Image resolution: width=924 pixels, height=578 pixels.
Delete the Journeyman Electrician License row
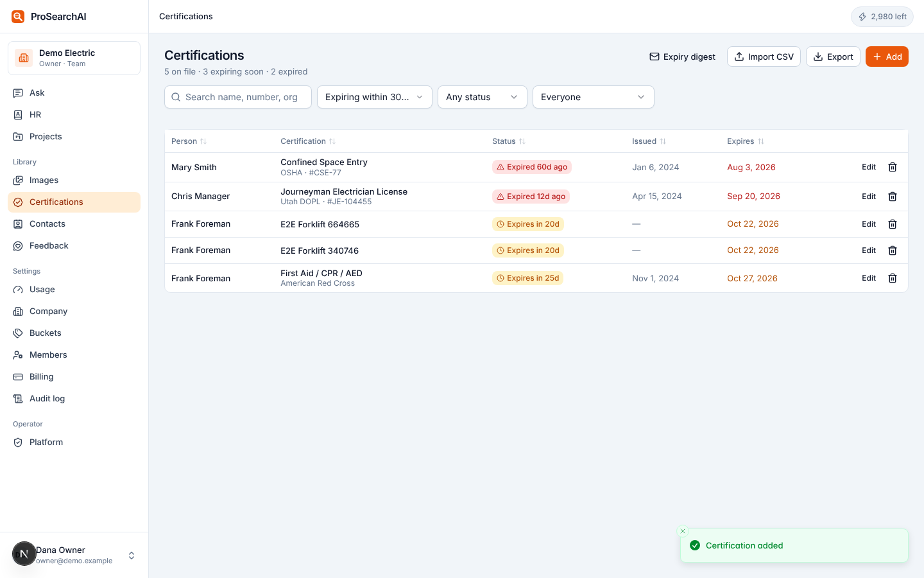tap(892, 197)
